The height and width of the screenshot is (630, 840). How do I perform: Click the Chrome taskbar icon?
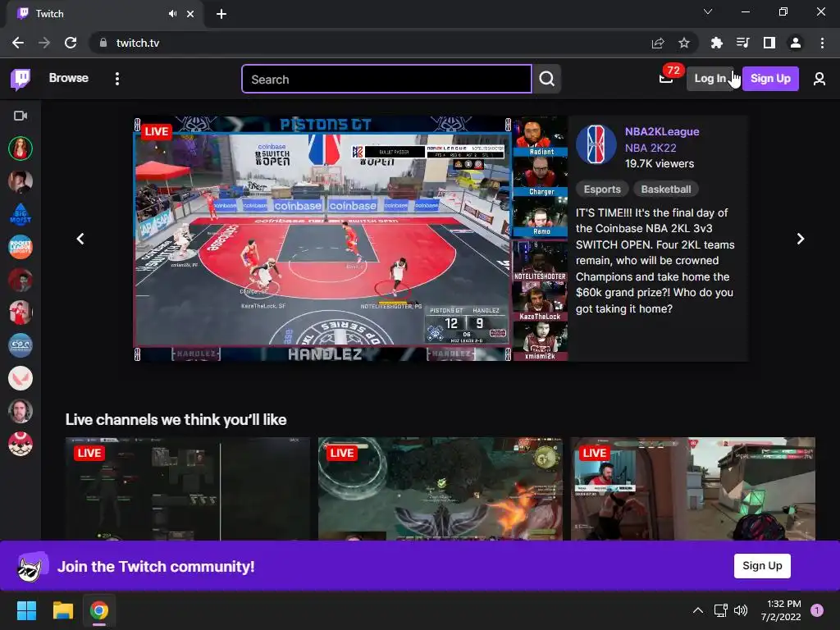[99, 610]
